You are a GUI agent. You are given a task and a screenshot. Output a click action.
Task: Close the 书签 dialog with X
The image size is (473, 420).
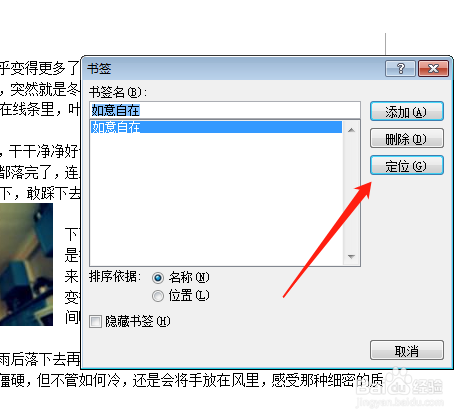433,69
